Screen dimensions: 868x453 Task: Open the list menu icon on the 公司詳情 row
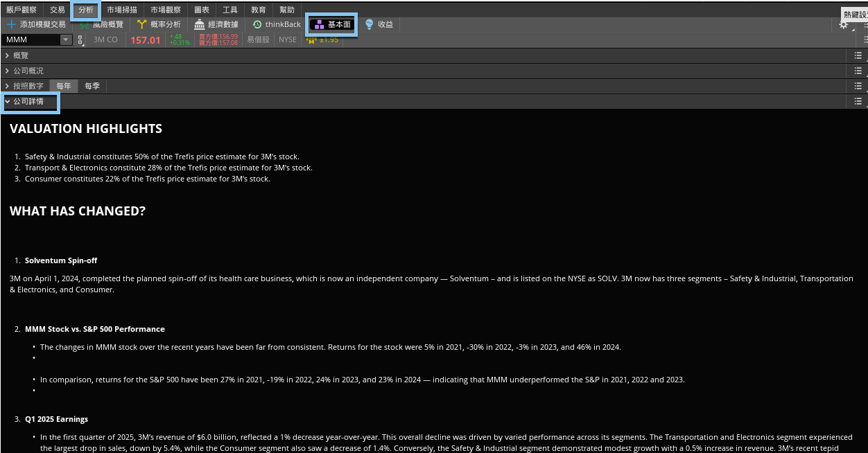858,101
